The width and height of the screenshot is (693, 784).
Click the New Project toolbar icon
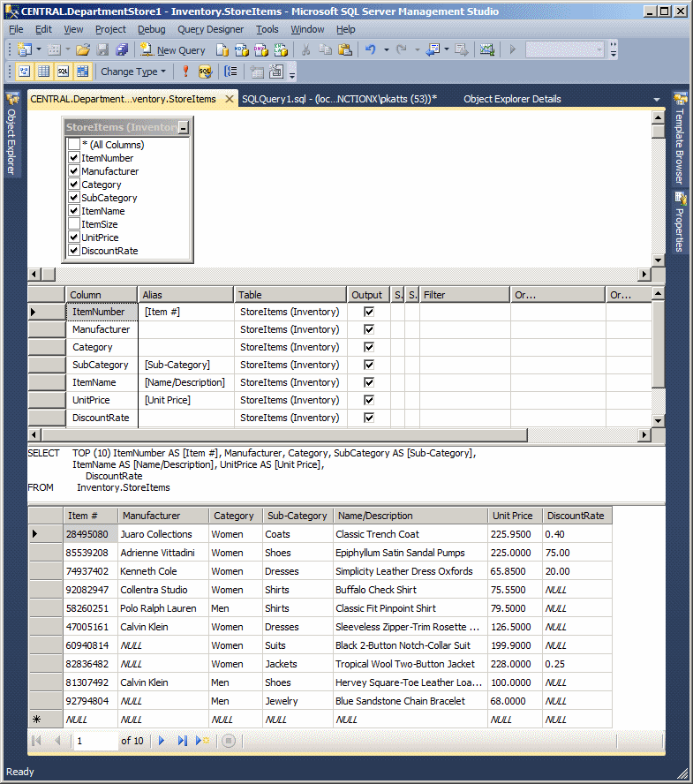(x=24, y=49)
